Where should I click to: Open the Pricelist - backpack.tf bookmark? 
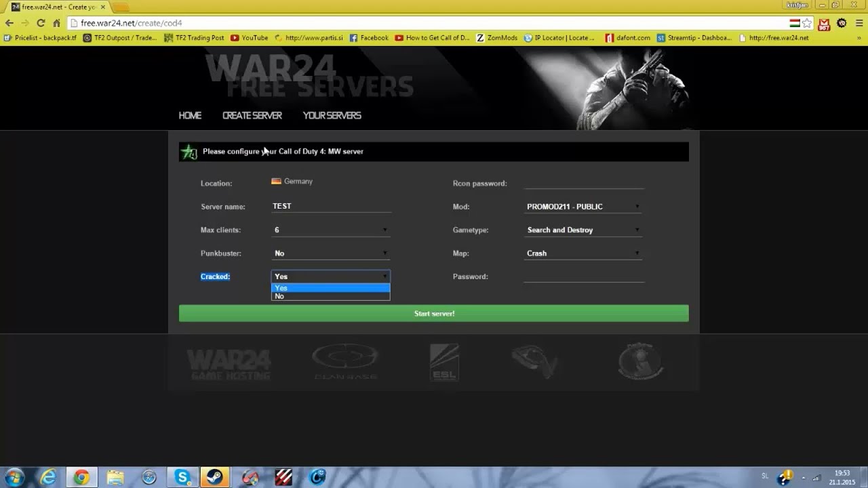pyautogui.click(x=40, y=38)
